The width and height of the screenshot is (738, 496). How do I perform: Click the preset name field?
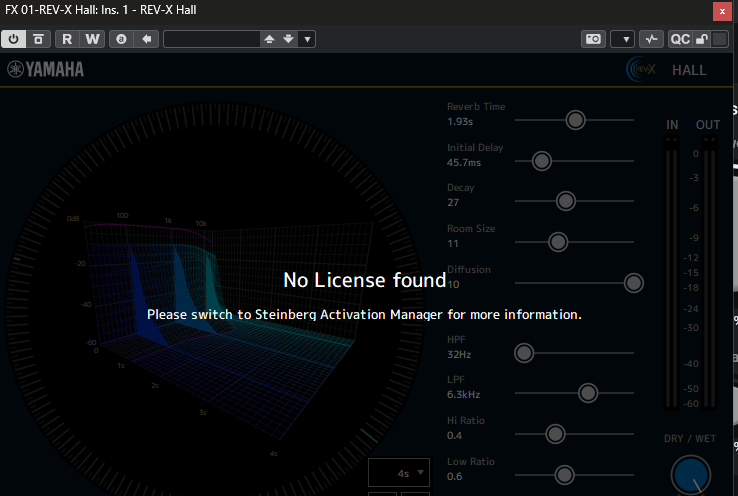point(211,39)
